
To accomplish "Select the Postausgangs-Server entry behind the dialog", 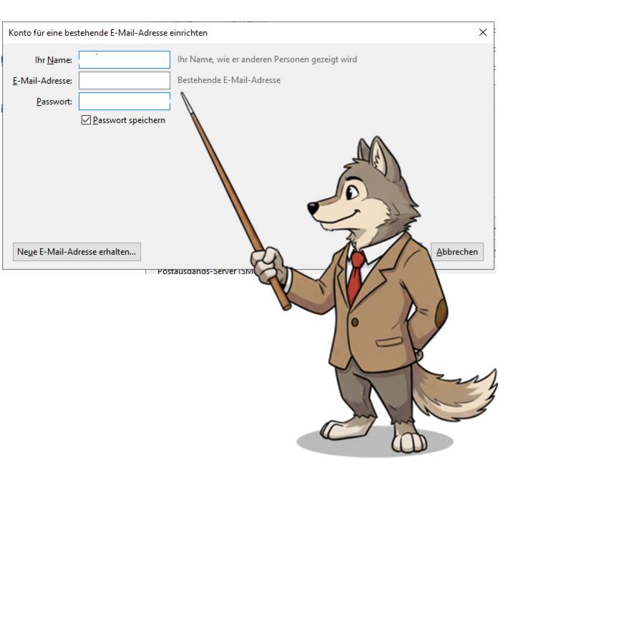I will (200, 273).
